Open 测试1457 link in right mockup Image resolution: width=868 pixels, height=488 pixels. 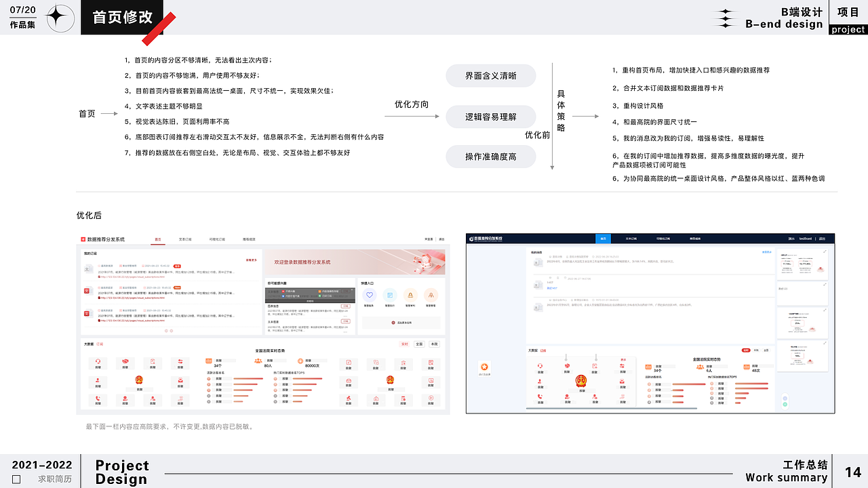[552, 288]
